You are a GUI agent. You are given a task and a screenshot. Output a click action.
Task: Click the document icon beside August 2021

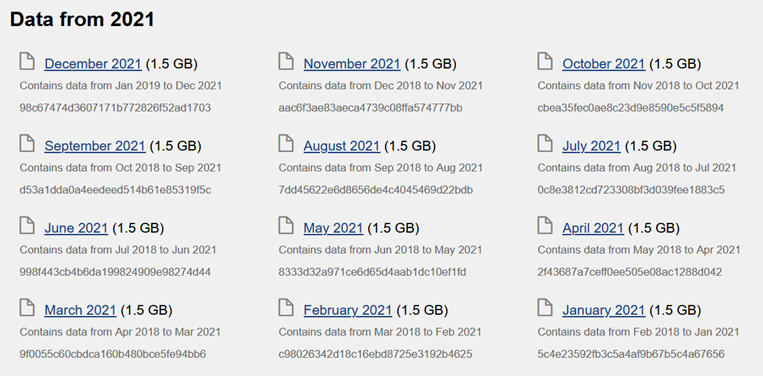point(286,144)
